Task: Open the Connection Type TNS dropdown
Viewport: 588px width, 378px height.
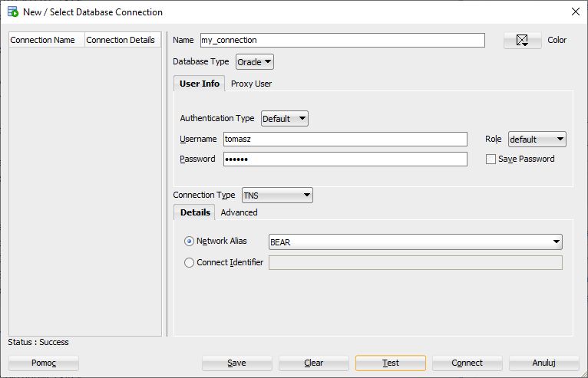Action: [277, 196]
